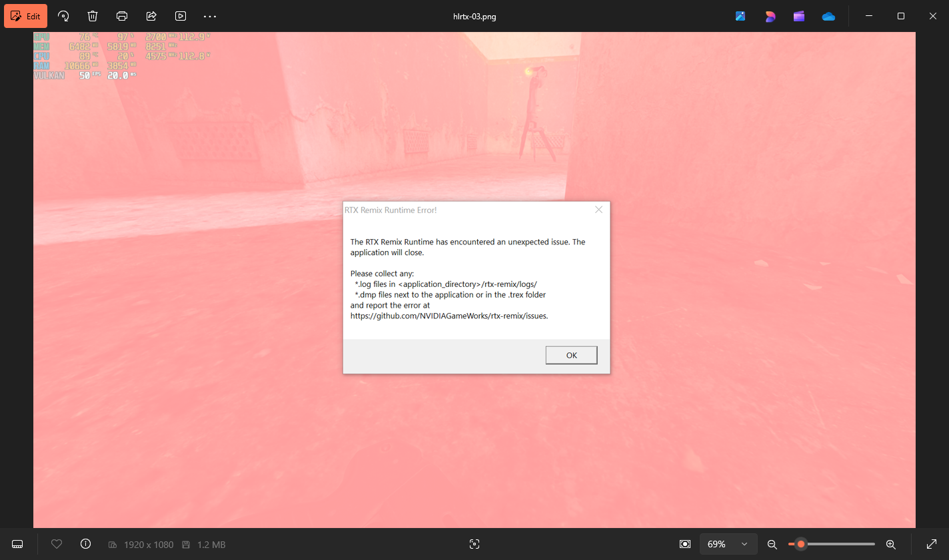The width and height of the screenshot is (949, 560).
Task: Start slideshow with the play icon
Action: pyautogui.click(x=181, y=16)
